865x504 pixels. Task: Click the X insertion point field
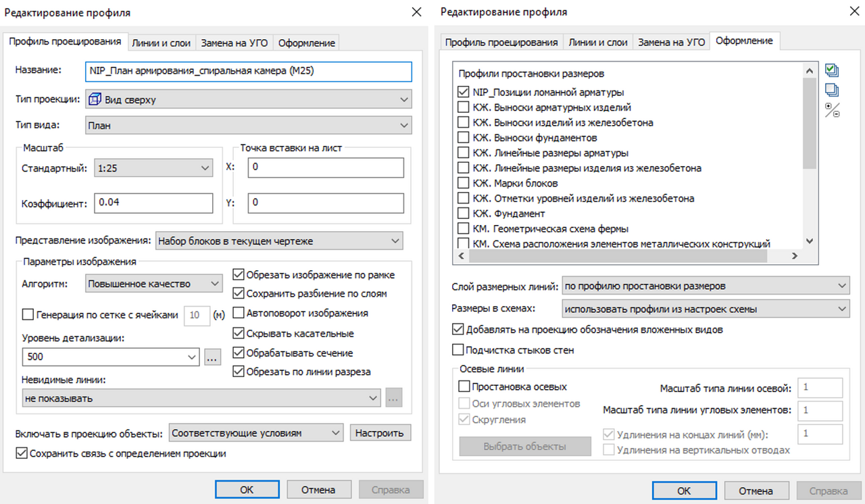[x=325, y=168]
